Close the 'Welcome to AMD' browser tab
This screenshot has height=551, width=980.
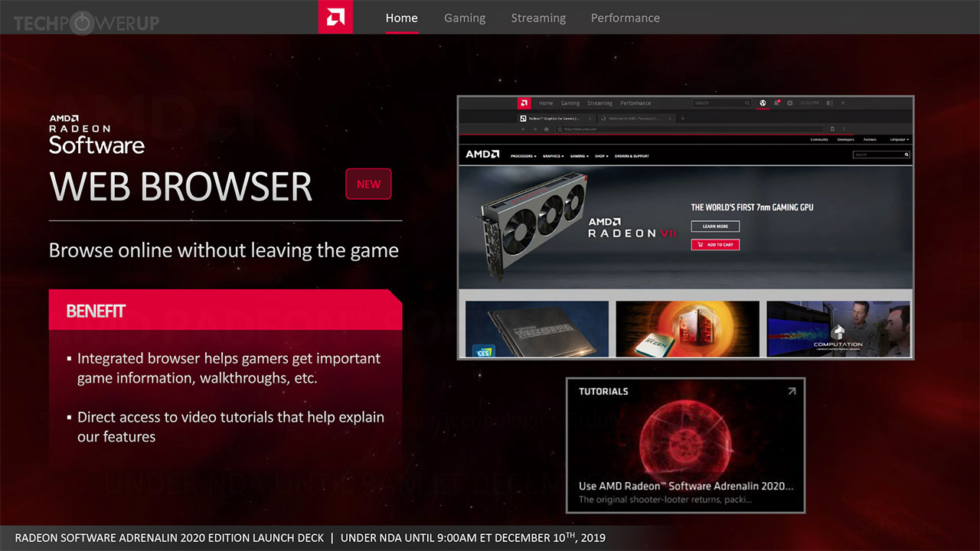pos(670,119)
